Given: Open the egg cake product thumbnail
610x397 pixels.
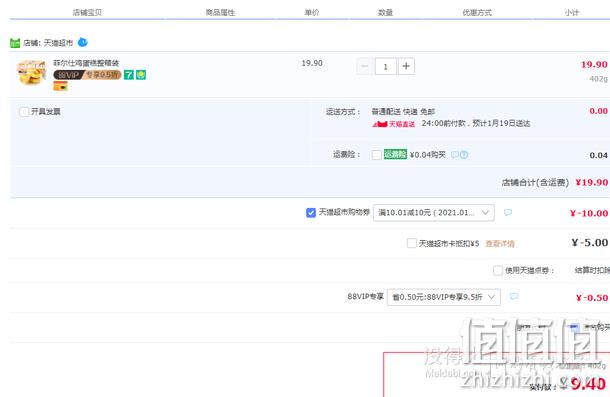Looking at the screenshot, I should pyautogui.click(x=31, y=72).
